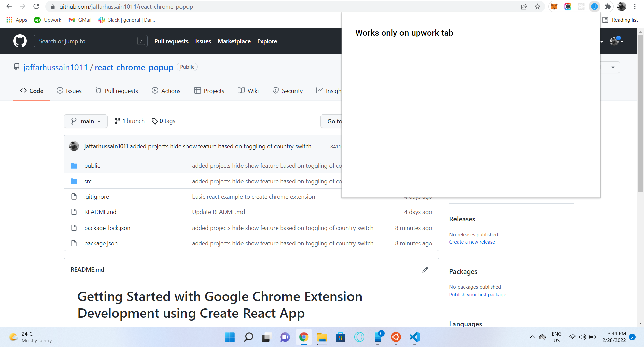Open Ubuntu from the taskbar
Screen dimensions: 644x347
pyautogui.click(x=396, y=337)
